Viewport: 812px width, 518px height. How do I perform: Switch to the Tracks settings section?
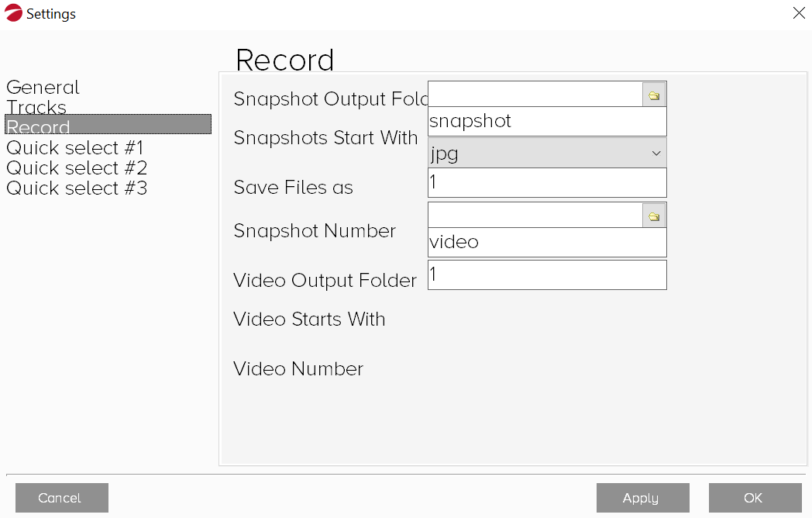click(36, 107)
